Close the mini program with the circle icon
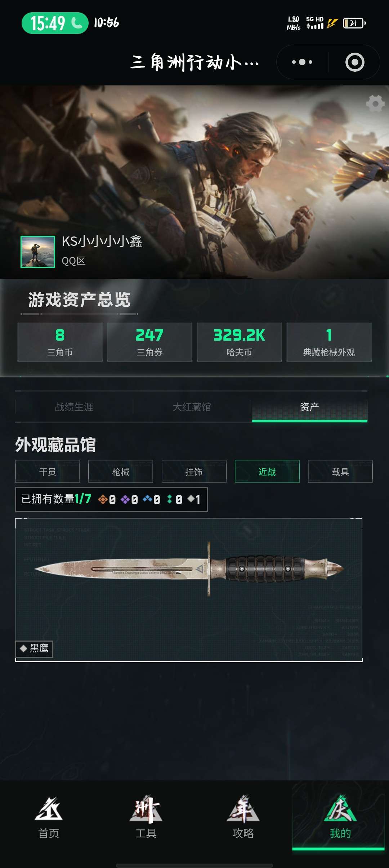 point(355,62)
